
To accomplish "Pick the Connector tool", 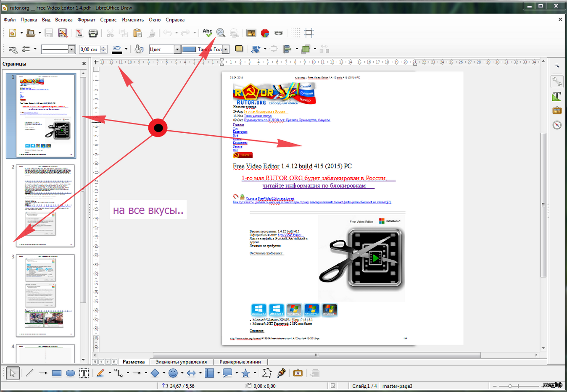I will coord(119,373).
